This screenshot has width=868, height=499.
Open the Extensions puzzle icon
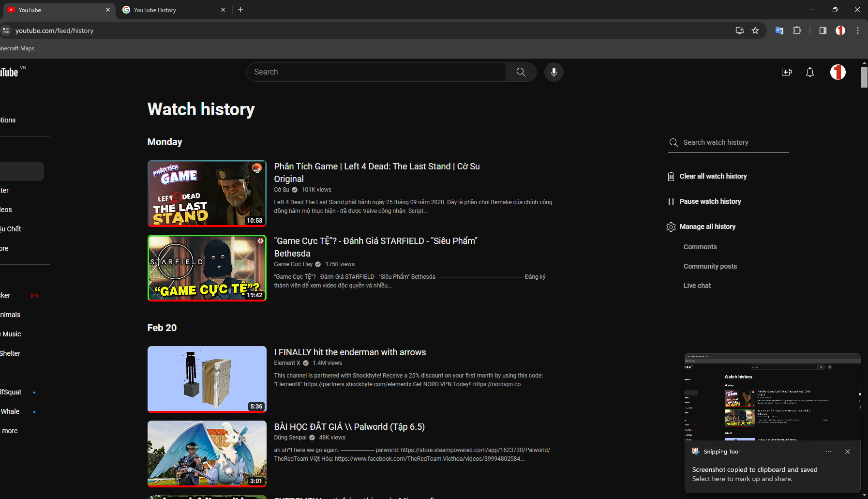coord(797,30)
